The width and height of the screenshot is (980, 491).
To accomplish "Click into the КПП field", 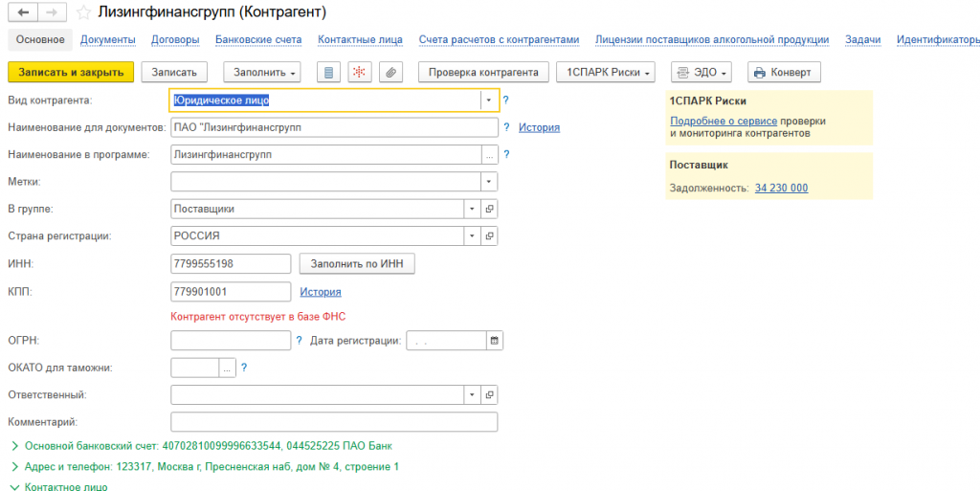I will point(231,291).
